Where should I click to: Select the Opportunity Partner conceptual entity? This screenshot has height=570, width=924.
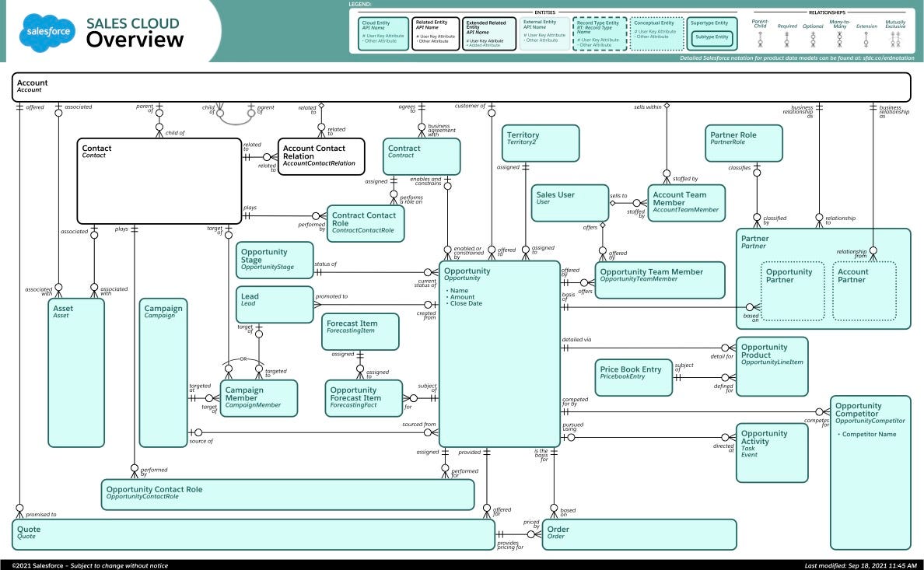[x=793, y=291]
